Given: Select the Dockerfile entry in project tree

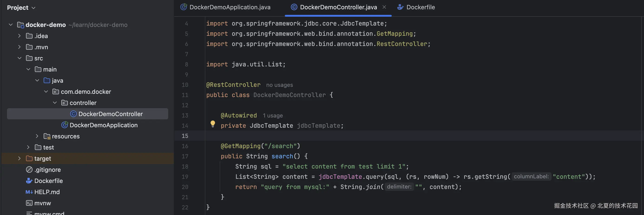Looking at the screenshot, I should (x=49, y=181).
